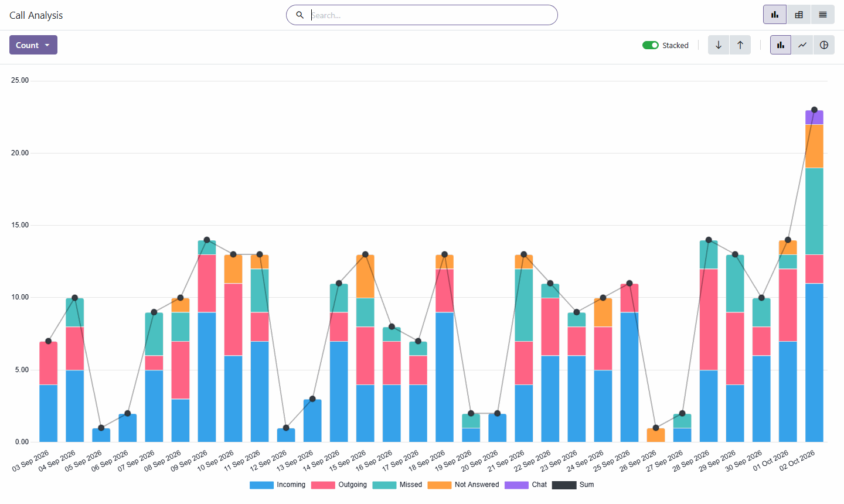Click the 09 Sep 2026 sum point
This screenshot has width=844, height=504.
[x=207, y=240]
